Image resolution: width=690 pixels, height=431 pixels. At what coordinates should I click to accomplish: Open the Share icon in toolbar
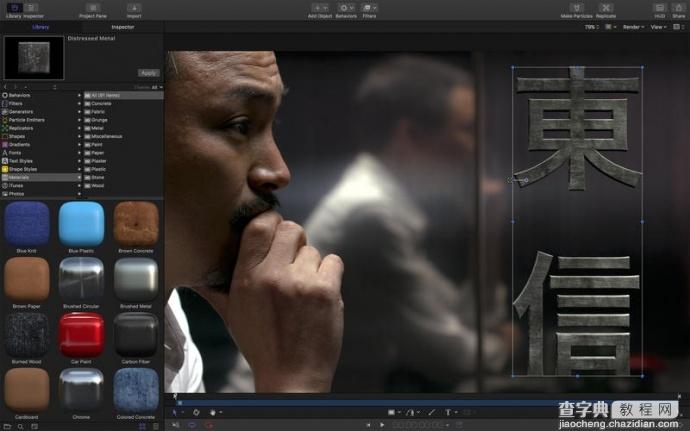(x=677, y=8)
